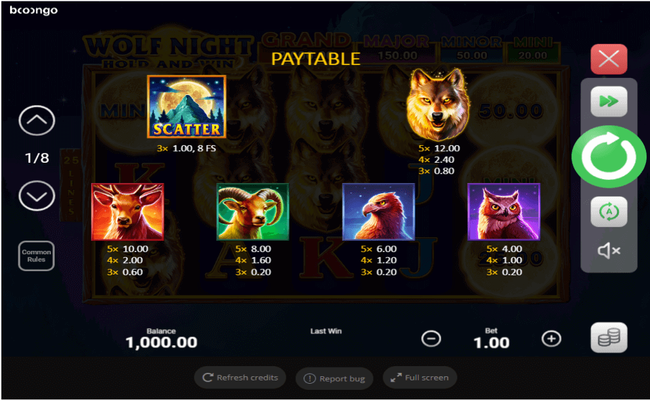Select the Scatter symbol image

pos(187,107)
